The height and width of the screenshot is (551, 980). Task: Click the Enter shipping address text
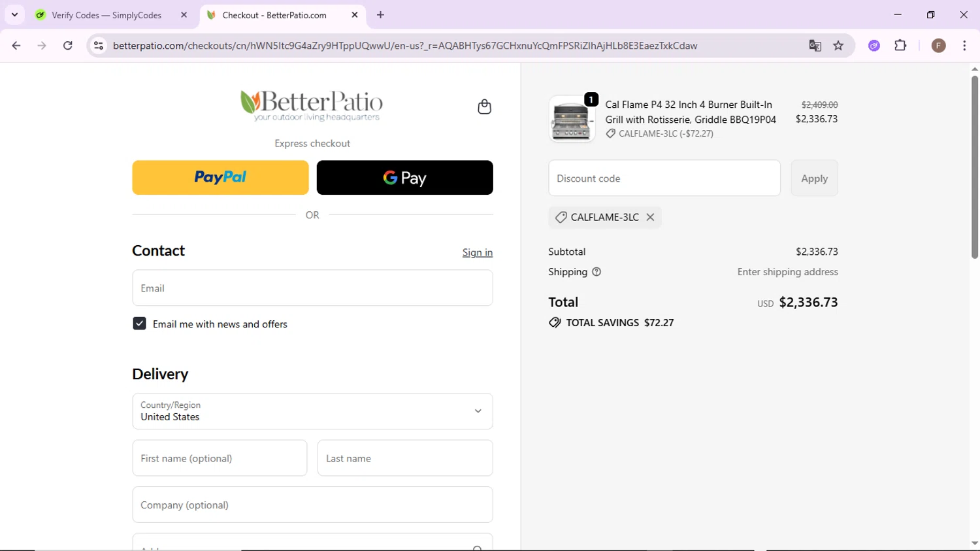[x=787, y=272]
